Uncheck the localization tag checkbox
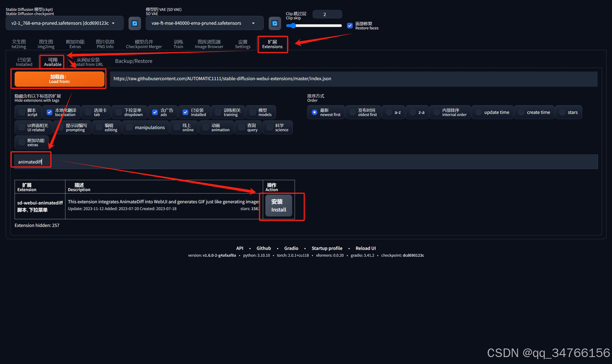Viewport: 612px width, 364px height. (49, 112)
